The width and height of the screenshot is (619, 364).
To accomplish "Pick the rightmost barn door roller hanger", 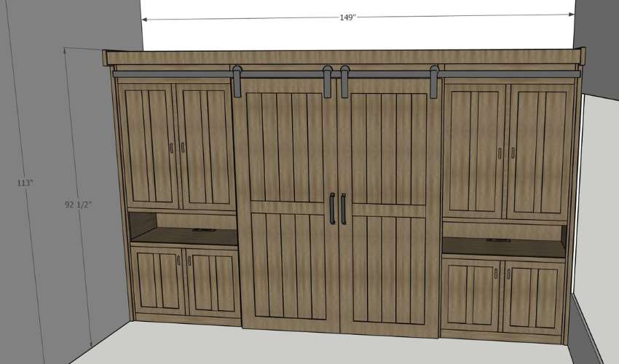I will coord(434,80).
